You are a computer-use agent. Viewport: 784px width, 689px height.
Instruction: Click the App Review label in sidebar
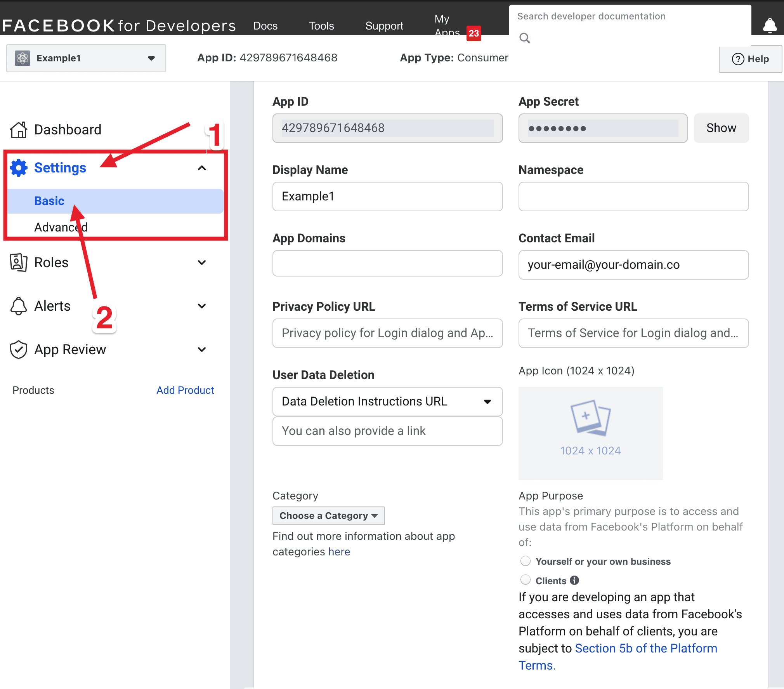pyautogui.click(x=70, y=350)
